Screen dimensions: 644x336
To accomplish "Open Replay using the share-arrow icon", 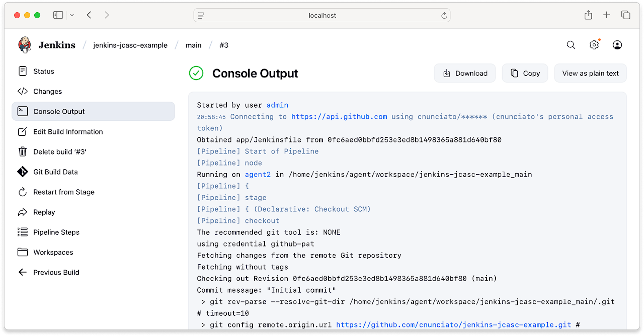I will coord(23,212).
